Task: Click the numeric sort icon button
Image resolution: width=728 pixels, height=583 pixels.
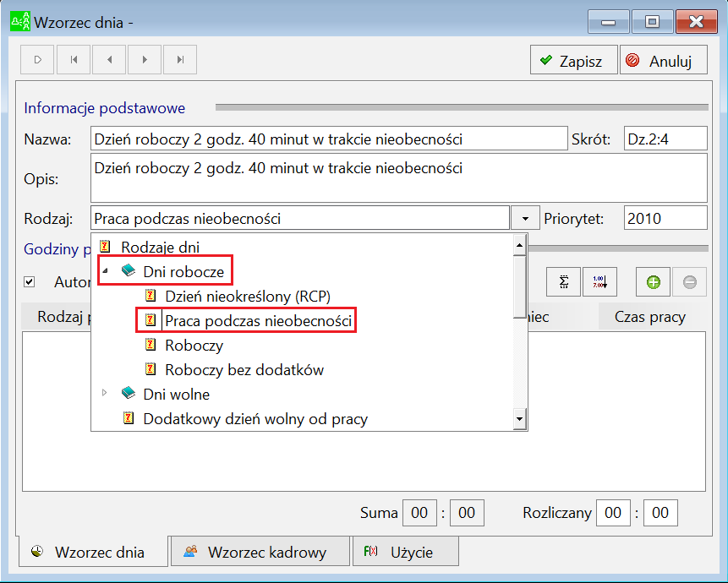Action: [x=599, y=281]
